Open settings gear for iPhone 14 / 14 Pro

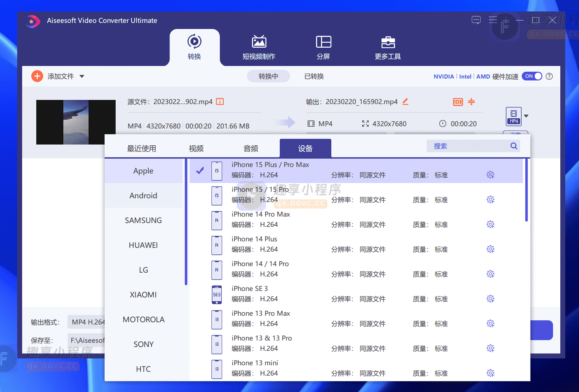click(x=490, y=274)
